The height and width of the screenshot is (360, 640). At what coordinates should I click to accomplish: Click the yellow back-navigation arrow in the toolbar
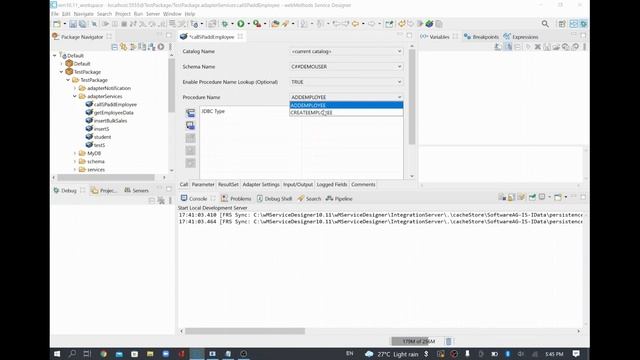(355, 24)
